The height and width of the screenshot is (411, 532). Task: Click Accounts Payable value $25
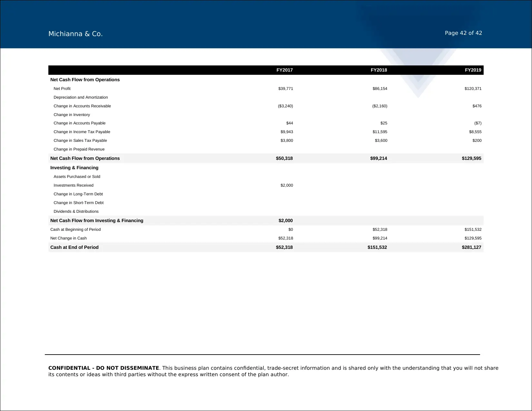[384, 123]
